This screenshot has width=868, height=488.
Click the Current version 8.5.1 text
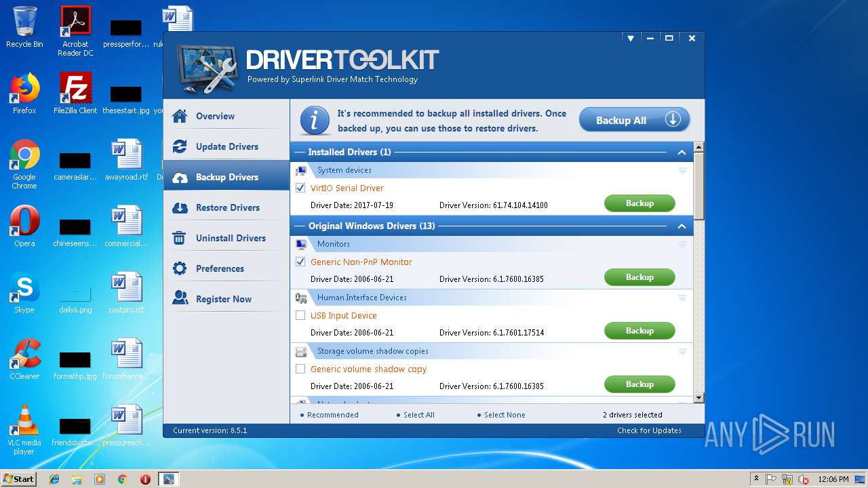210,430
